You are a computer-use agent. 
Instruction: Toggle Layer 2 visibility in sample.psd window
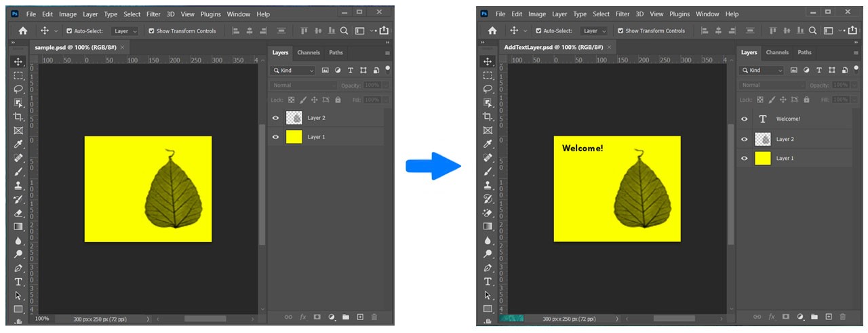click(x=275, y=118)
